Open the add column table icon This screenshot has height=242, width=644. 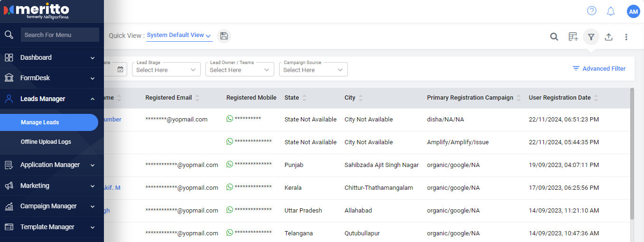pos(573,37)
